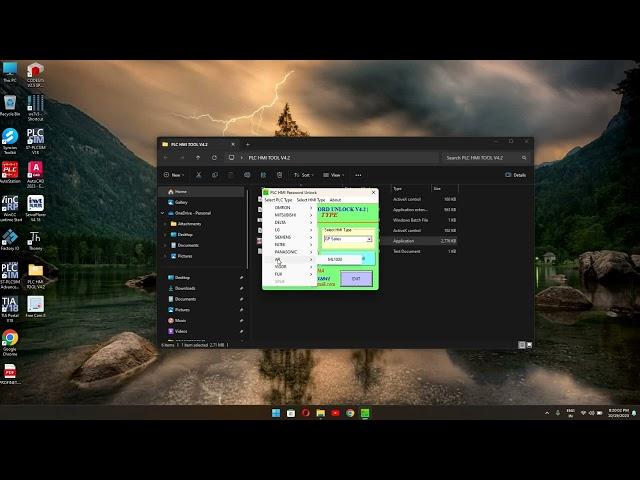Refresh the PLC HMI TOOL V4.2 folder
This screenshot has height=480, width=640.
pyautogui.click(x=214, y=158)
